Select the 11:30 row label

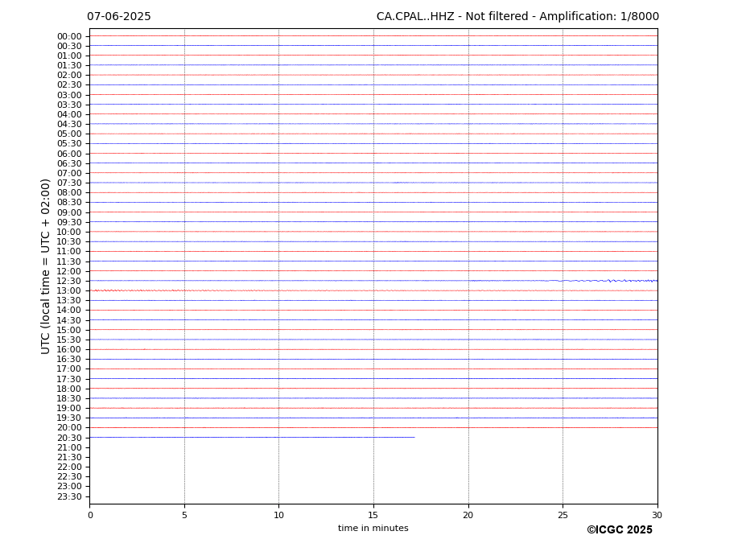click(x=69, y=261)
